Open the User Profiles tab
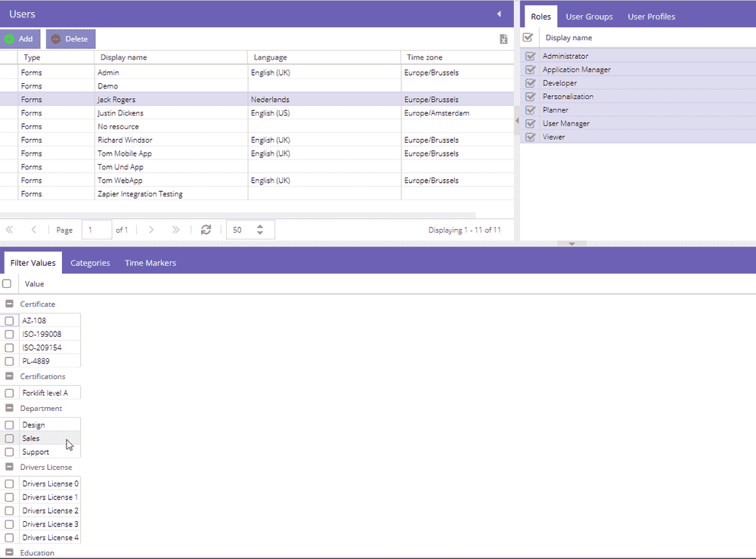756x559 pixels. coord(652,17)
